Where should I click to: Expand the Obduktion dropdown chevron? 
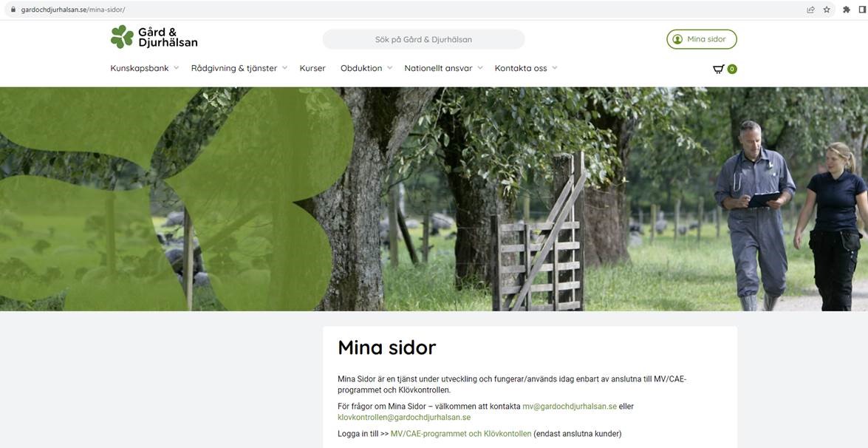[x=390, y=68]
